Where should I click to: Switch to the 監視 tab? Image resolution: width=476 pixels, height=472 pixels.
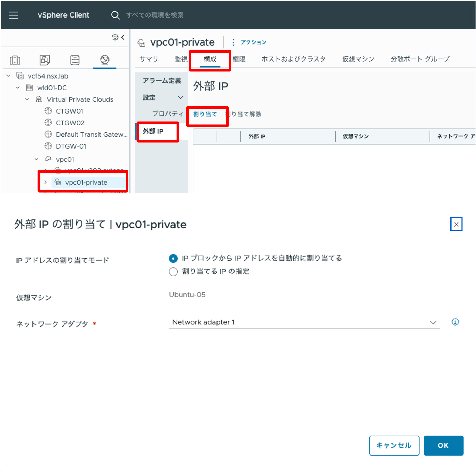[x=181, y=59]
